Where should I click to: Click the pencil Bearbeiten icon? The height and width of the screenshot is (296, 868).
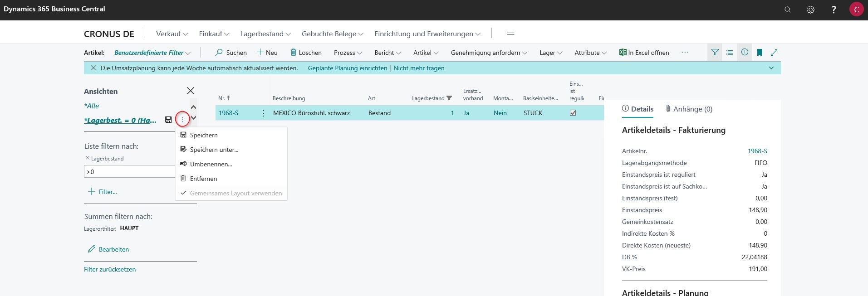pos(92,249)
